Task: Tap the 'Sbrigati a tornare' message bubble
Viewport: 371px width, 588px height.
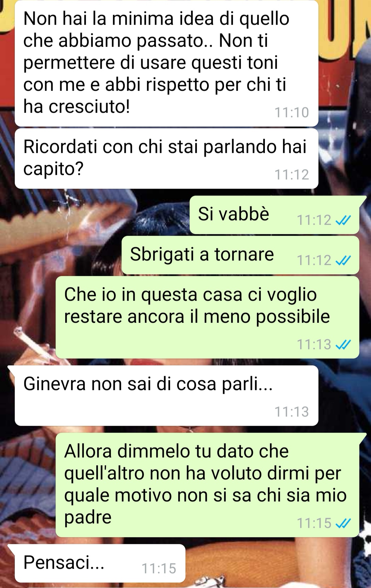Action: click(x=240, y=255)
